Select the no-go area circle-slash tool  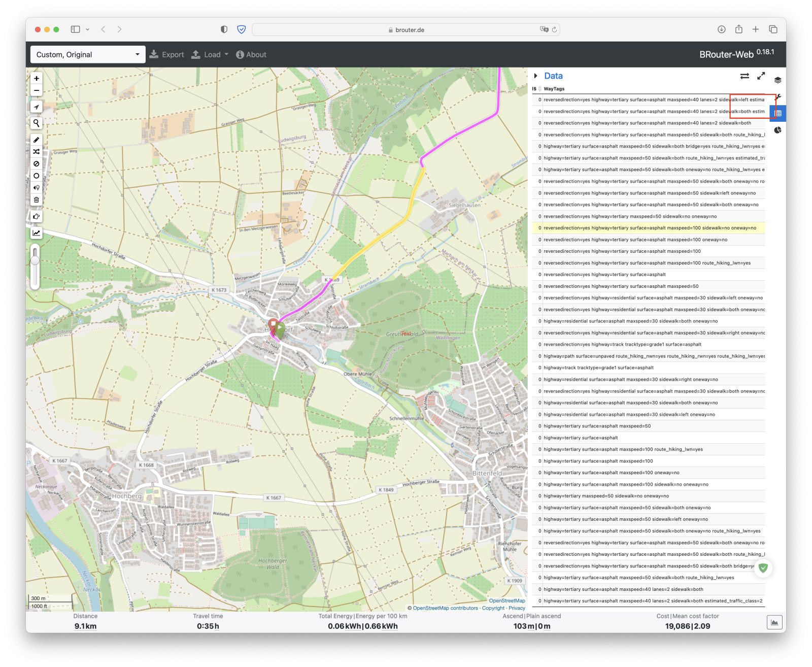[36, 163]
